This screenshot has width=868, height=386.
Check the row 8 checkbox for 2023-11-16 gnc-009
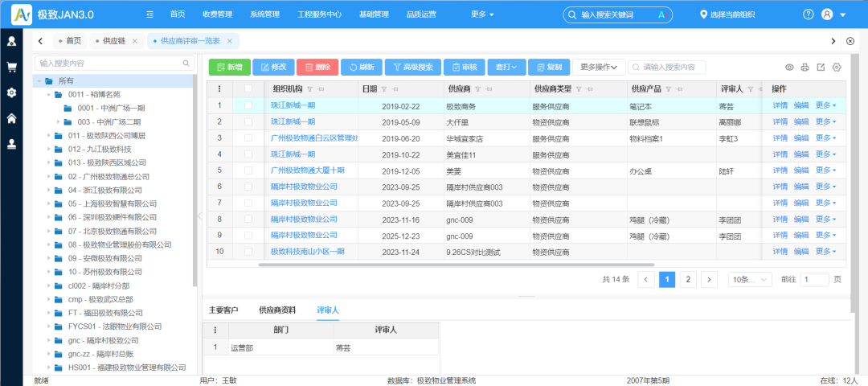point(248,220)
